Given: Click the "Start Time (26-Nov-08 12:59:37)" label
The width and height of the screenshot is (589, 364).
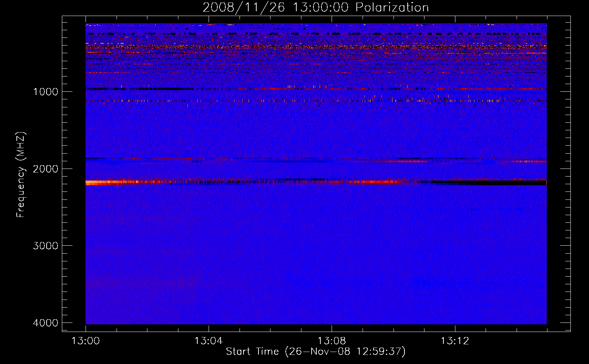Looking at the screenshot, I should tap(316, 352).
